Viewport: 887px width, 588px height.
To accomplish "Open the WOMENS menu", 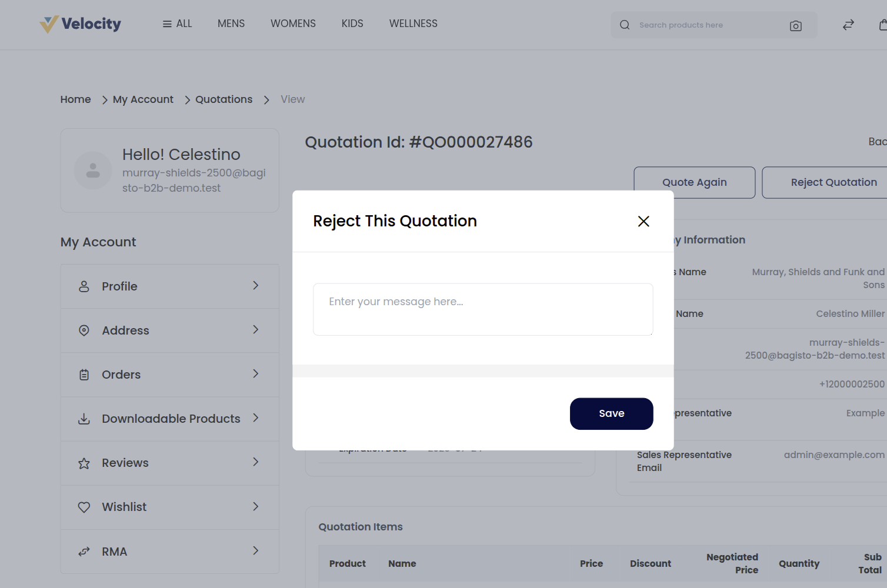I will point(293,24).
